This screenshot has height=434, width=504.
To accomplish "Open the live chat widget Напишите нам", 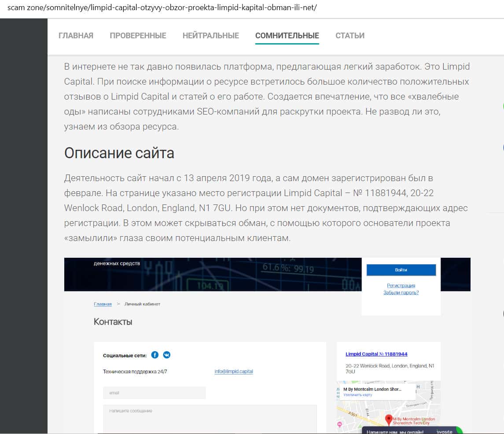I will point(412,430).
